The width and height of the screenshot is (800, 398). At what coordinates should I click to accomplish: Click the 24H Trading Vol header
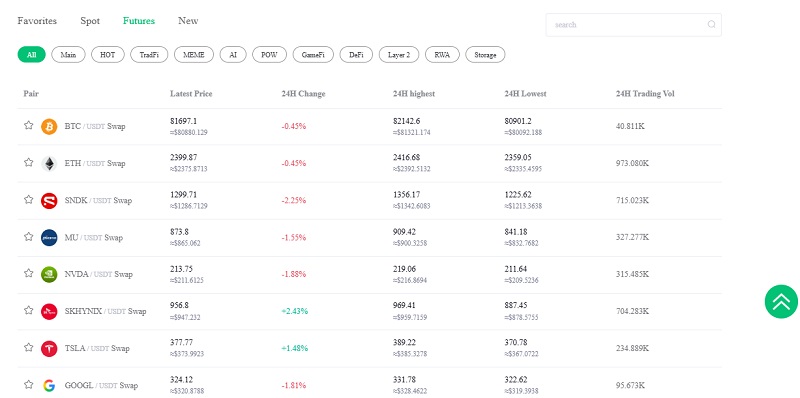[x=645, y=94]
